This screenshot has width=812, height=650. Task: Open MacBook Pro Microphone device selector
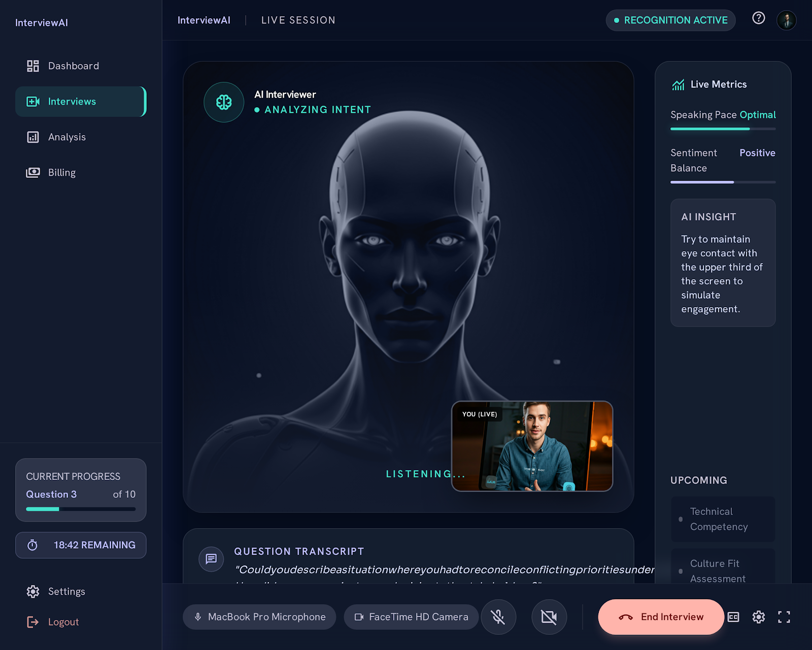click(x=259, y=617)
